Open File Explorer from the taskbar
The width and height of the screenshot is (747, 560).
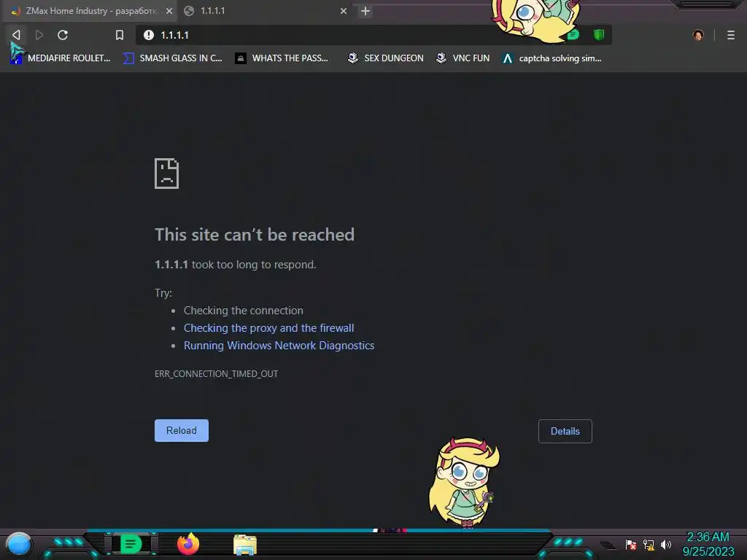coord(245,545)
